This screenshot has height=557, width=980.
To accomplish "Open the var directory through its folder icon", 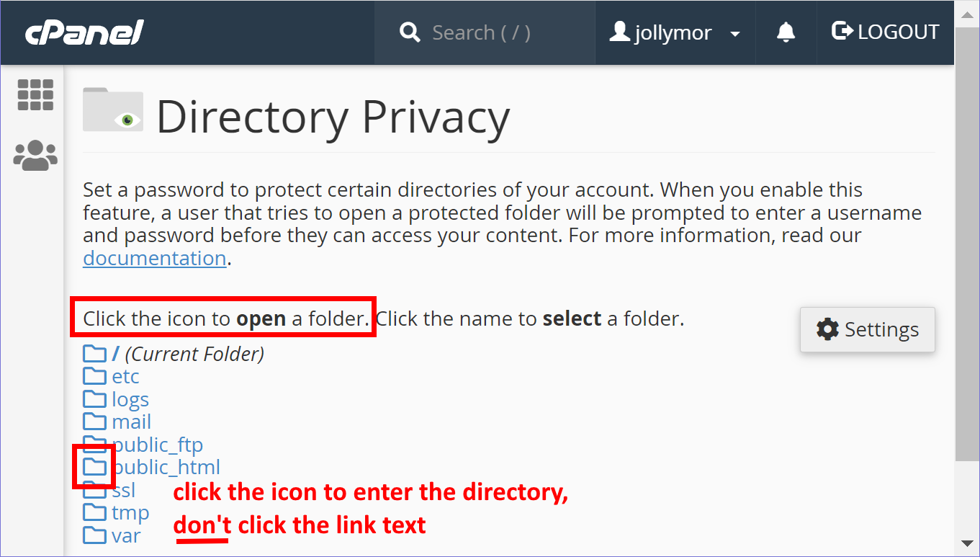I will 94,535.
